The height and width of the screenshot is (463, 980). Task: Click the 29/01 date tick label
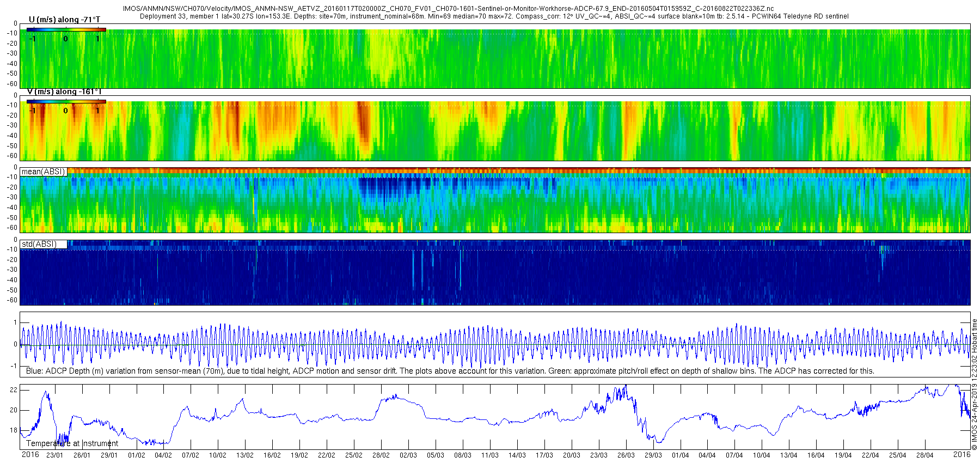pos(109,455)
